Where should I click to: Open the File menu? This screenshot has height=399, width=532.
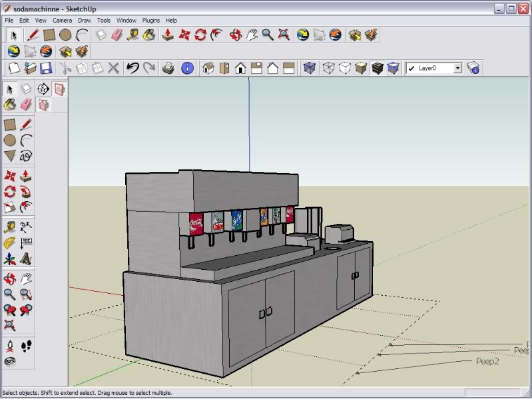[9, 21]
